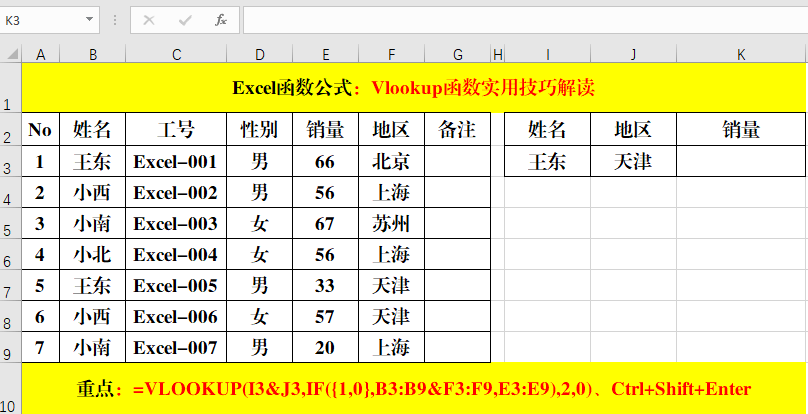
Task: Select row 3 header
Action: pyautogui.click(x=11, y=161)
